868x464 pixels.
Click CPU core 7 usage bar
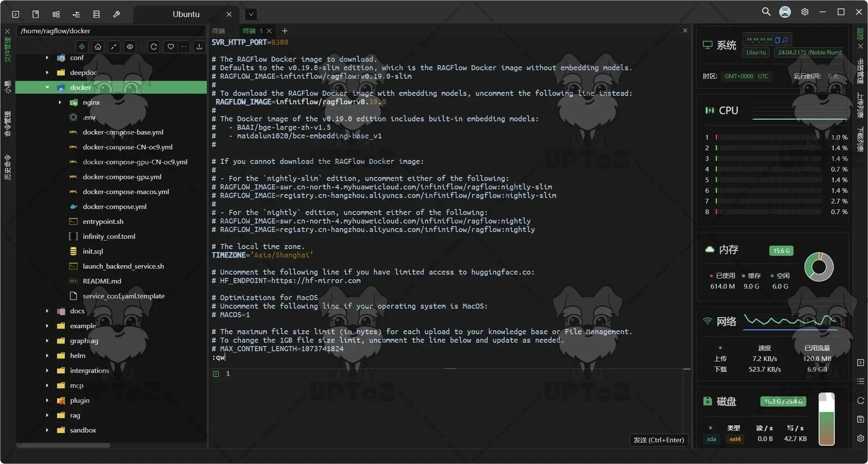[768, 201]
